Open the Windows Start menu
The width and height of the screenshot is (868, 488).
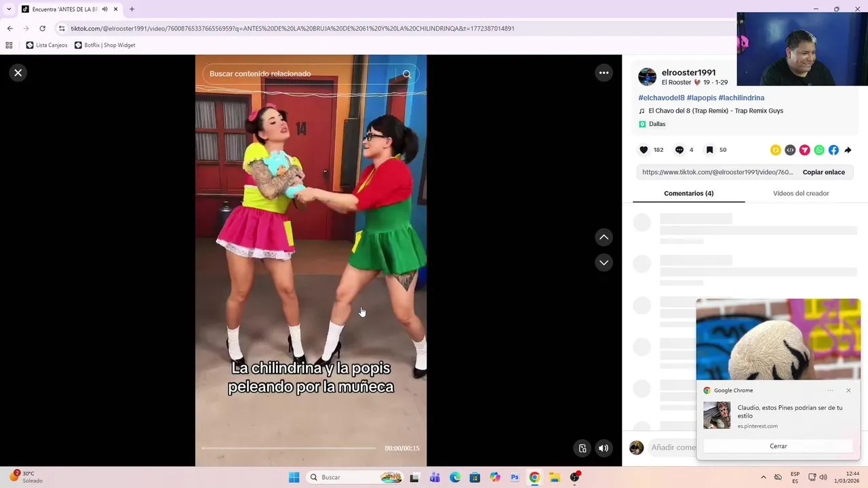point(294,477)
